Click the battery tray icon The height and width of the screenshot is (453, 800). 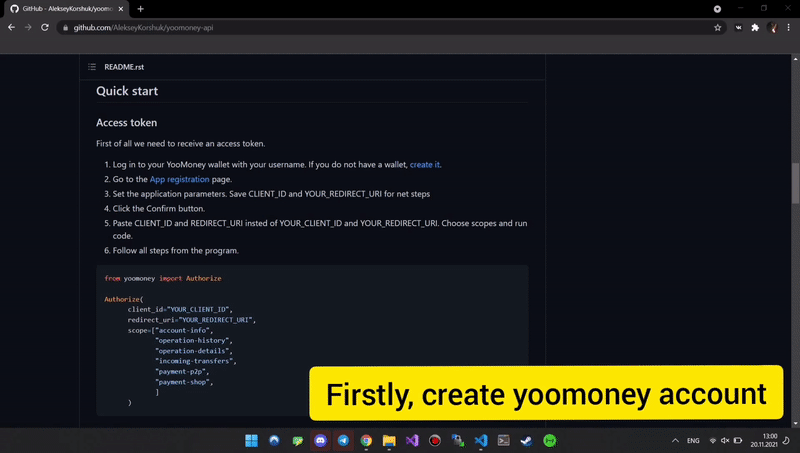click(738, 441)
